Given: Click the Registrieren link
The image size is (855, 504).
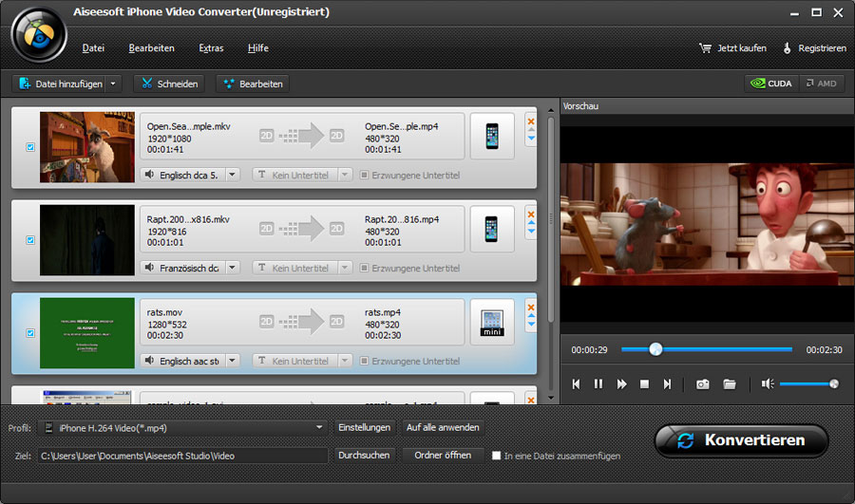Looking at the screenshot, I should [815, 48].
